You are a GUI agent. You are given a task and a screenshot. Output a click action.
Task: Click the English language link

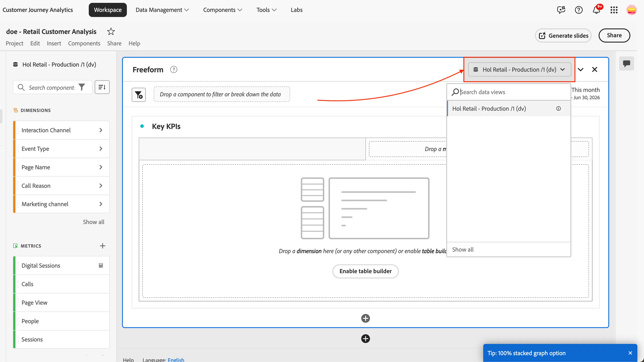coord(176,360)
